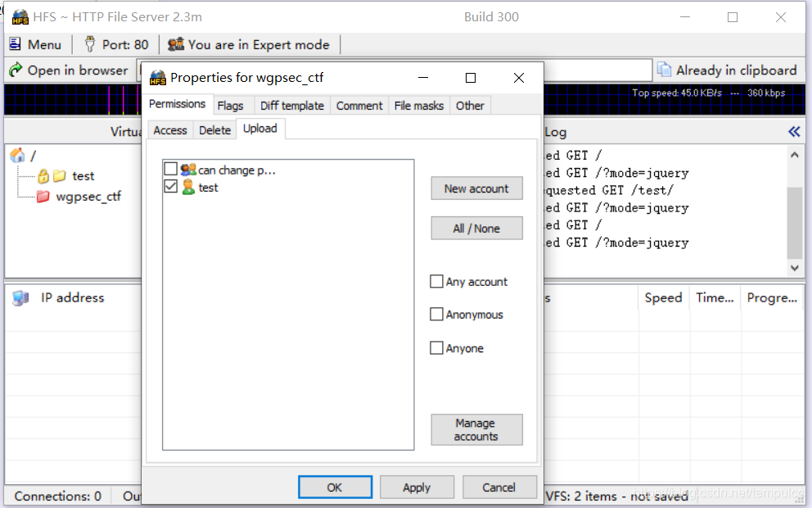Select the test folder name in tree

[x=83, y=176]
